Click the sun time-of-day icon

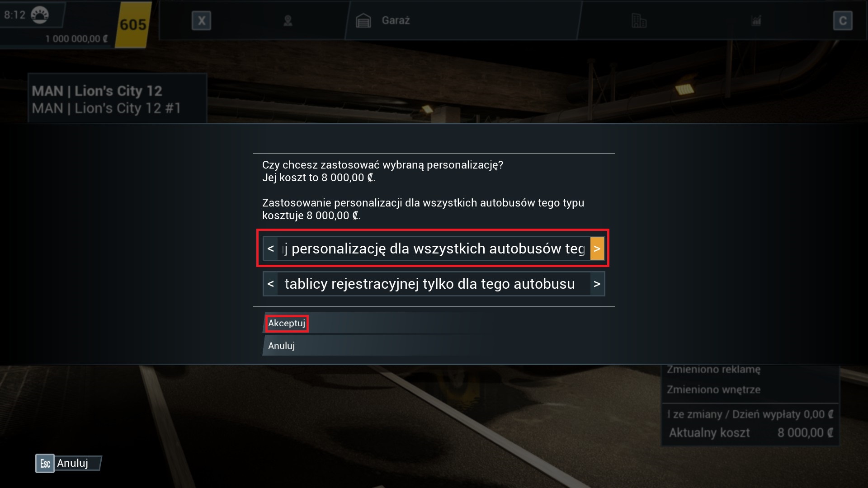40,15
